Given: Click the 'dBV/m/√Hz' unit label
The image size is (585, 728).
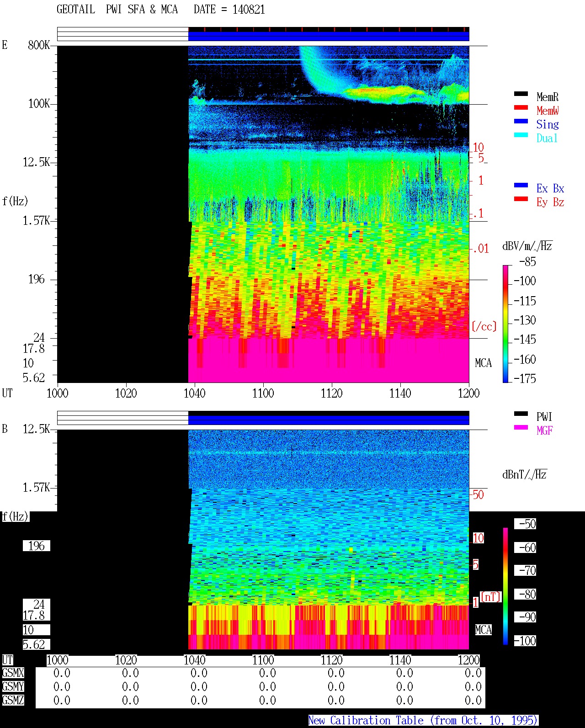Looking at the screenshot, I should coord(527,246).
